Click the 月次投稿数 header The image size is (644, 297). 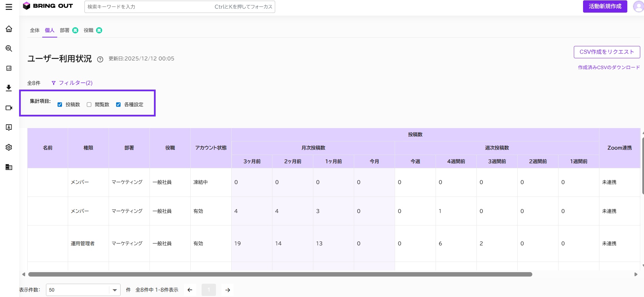coord(313,148)
